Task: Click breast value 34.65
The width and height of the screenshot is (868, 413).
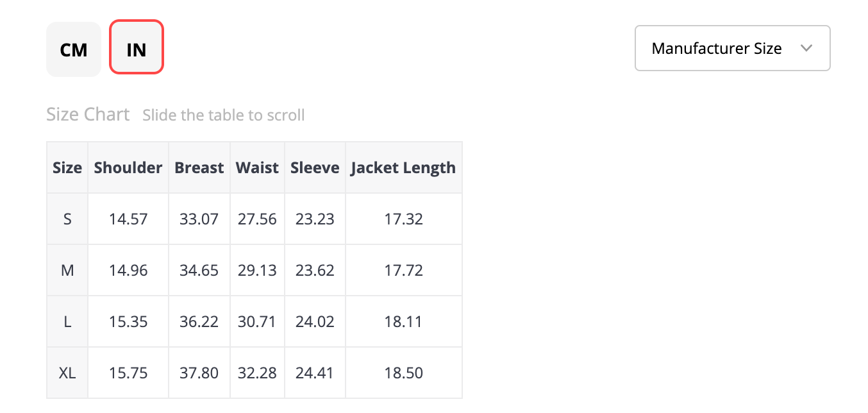Action: pos(199,270)
